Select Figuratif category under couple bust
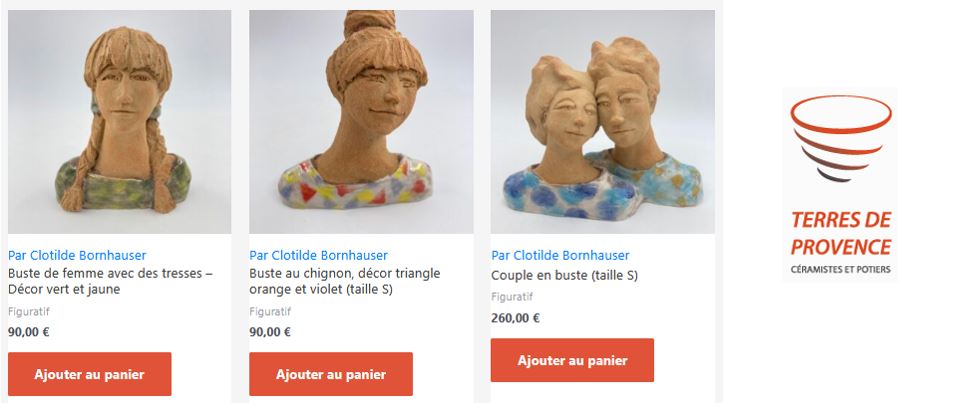The image size is (968, 409). click(x=512, y=297)
